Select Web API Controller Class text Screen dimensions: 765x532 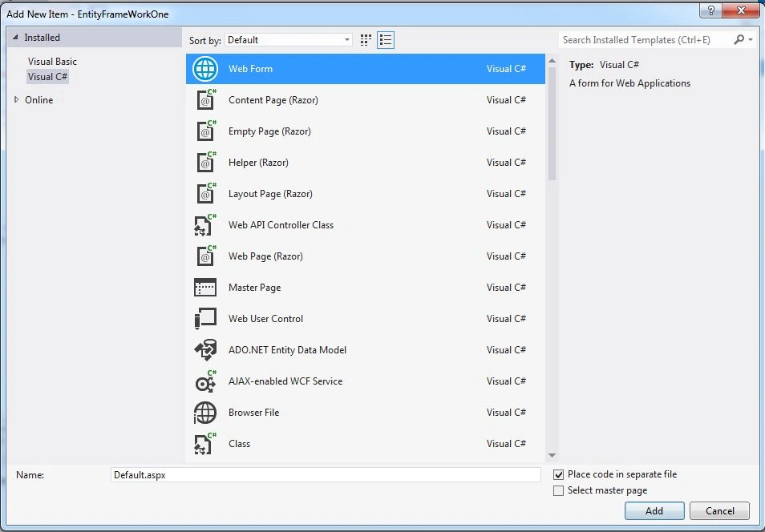click(281, 225)
